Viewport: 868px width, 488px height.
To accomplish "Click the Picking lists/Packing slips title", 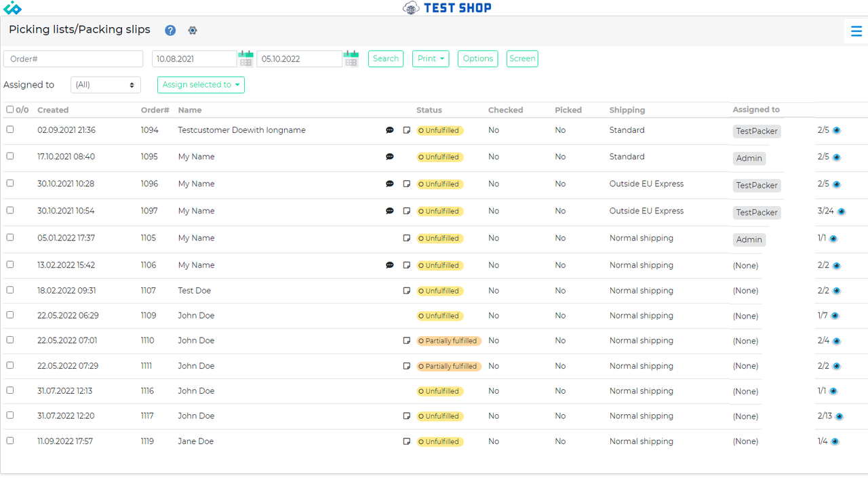I will (x=79, y=29).
